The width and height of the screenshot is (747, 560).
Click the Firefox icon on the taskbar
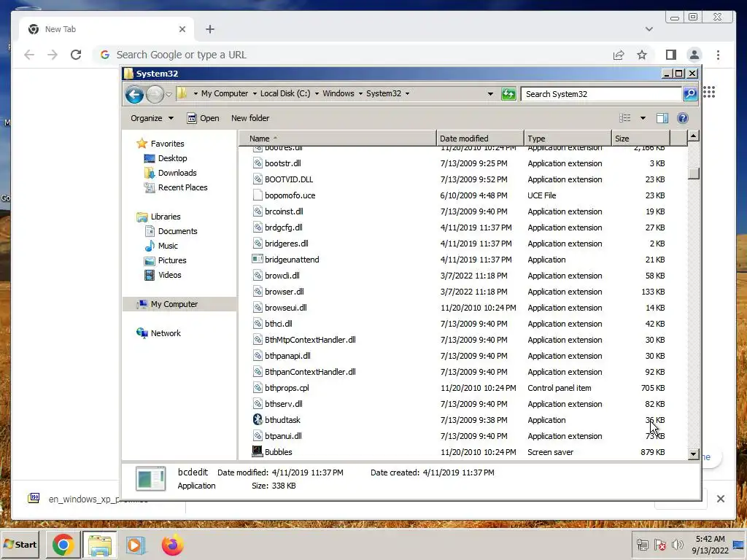172,545
